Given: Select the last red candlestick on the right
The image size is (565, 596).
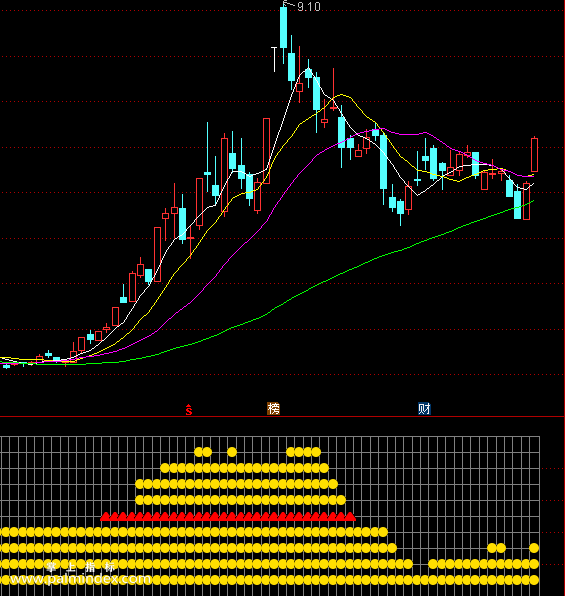Looking at the screenshot, I should (x=534, y=155).
